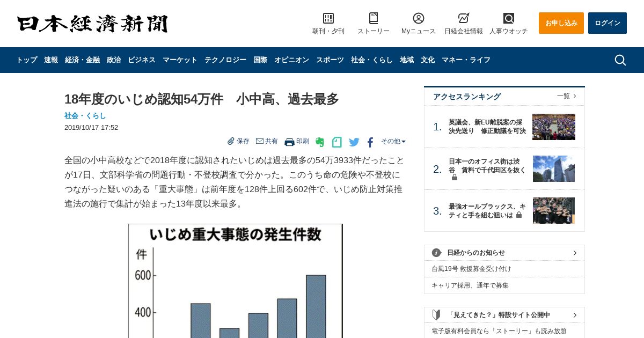Click the いじめ重大事態の発生件数 chart image
This screenshot has height=338, width=644.
tap(236, 281)
